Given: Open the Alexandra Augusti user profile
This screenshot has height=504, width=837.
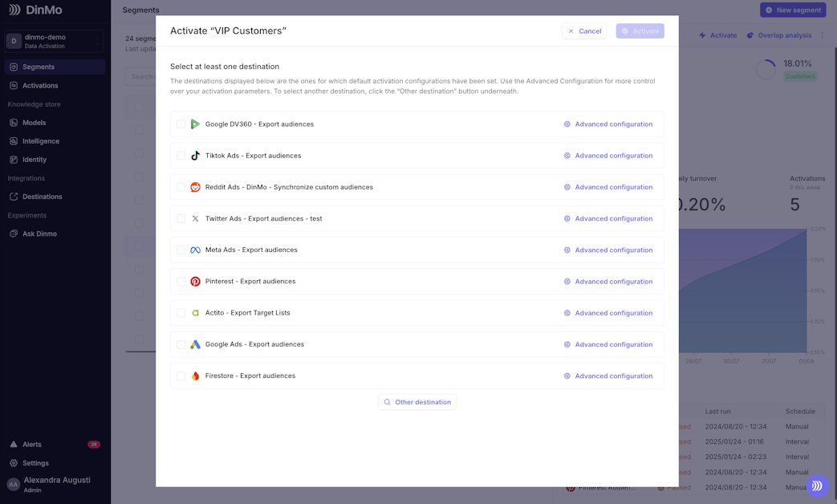Looking at the screenshot, I should tap(54, 484).
